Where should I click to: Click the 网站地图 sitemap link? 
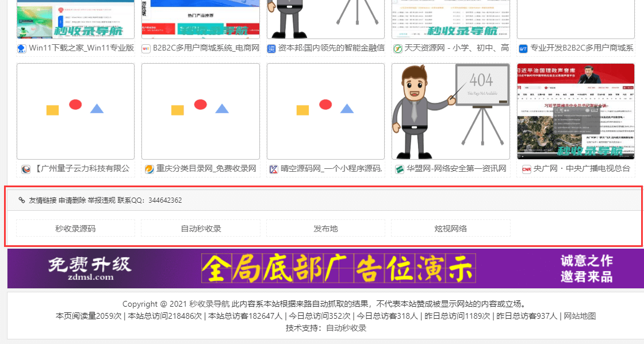[x=579, y=316]
